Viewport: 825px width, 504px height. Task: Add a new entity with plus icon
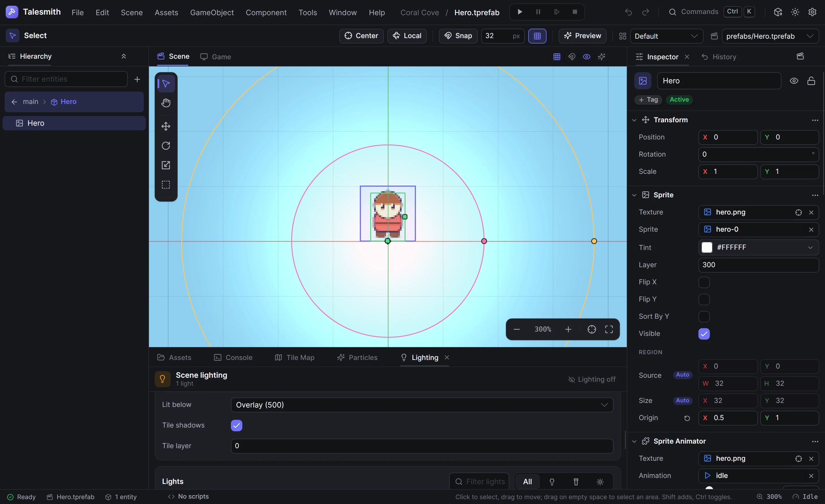(x=137, y=79)
